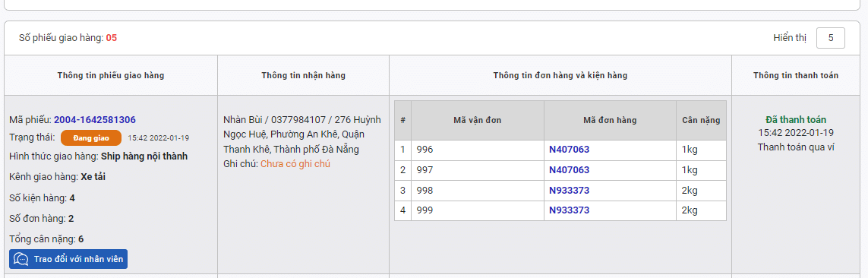Click the Chưa có ghi chú note
Viewport: 868px width, 278px height.
295,164
